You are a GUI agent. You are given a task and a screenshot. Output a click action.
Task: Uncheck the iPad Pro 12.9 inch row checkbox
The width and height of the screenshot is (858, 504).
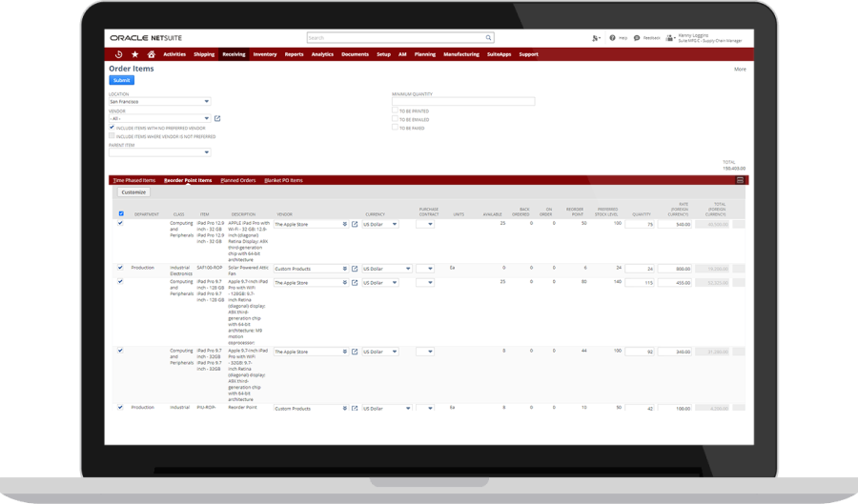(x=120, y=223)
